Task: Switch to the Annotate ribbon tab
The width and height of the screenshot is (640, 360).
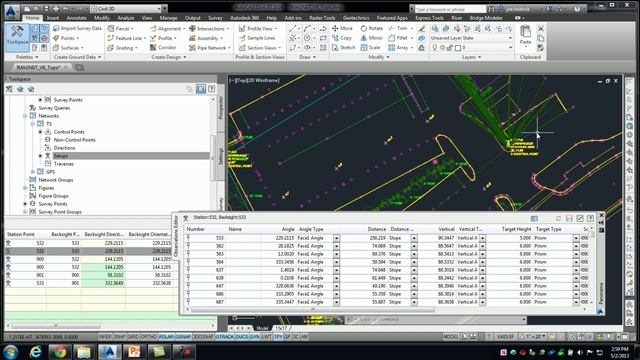Action: click(76, 18)
